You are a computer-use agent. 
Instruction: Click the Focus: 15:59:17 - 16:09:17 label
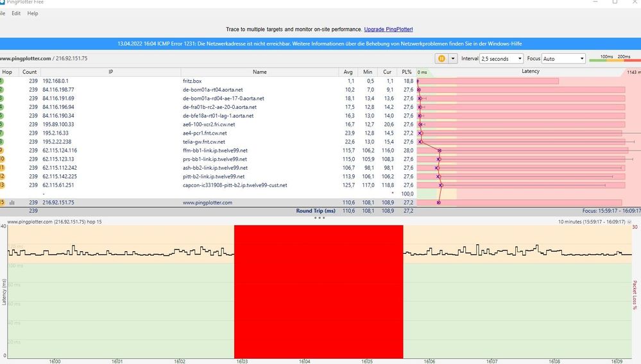pyautogui.click(x=611, y=211)
